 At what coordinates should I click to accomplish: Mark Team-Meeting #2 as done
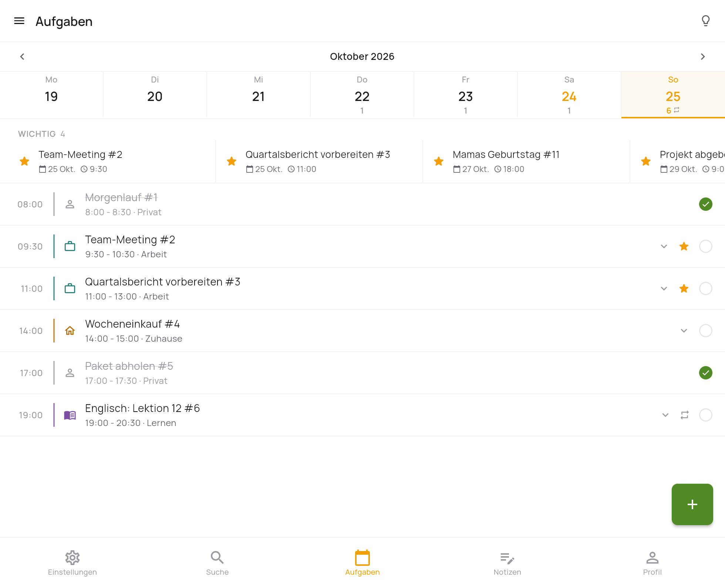705,246
